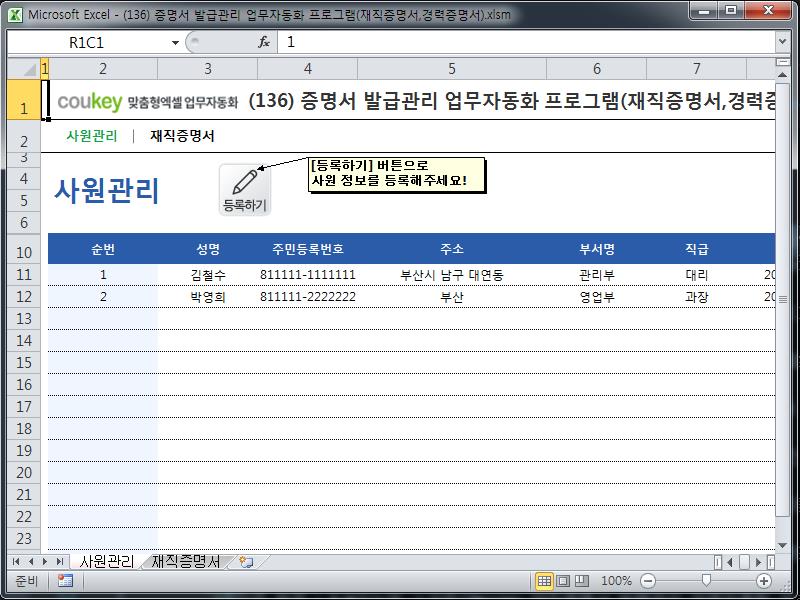
Task: Click the department cell 관리부
Action: pos(596,275)
